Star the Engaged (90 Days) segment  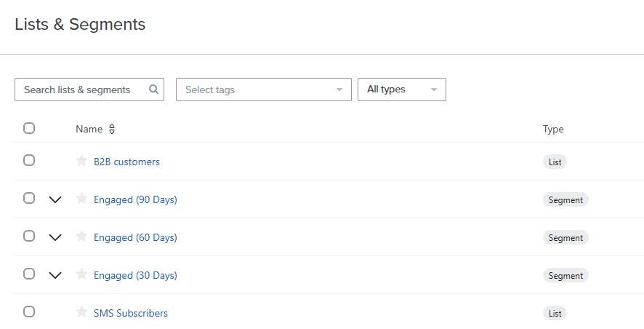[81, 198]
